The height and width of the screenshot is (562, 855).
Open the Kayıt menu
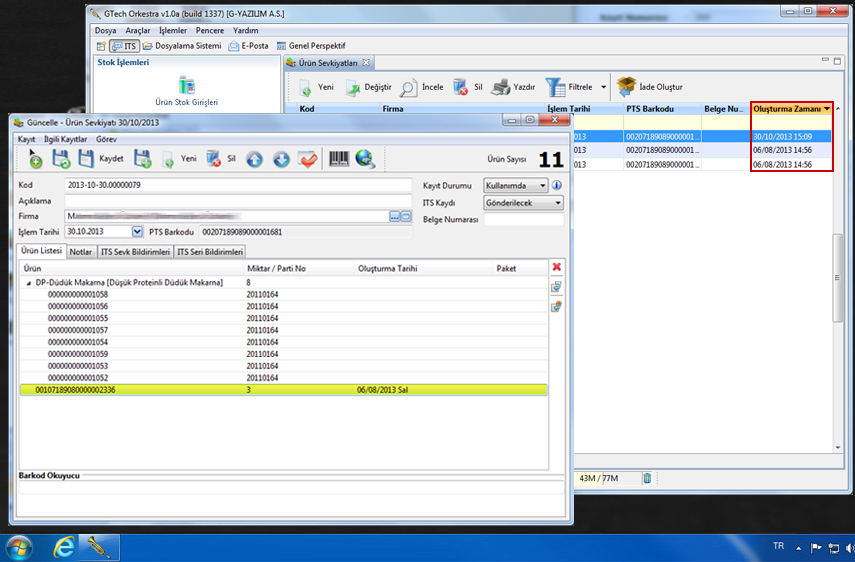(x=26, y=139)
